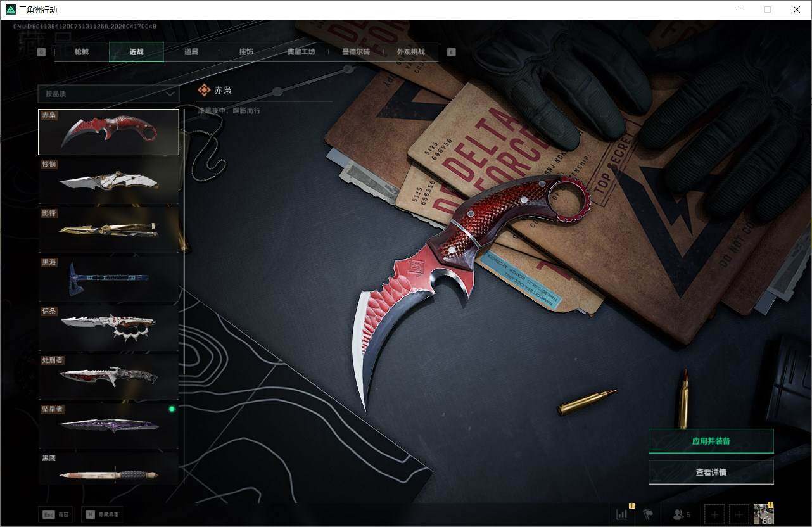This screenshot has width=812, height=527.
Task: Click the plus slot beside the player avatar
Action: pyautogui.click(x=739, y=514)
